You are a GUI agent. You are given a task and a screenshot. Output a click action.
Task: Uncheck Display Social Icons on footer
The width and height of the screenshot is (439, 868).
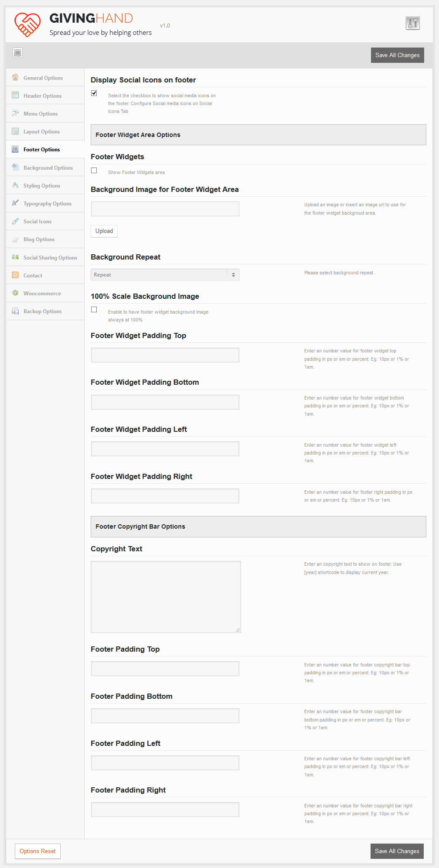94,93
